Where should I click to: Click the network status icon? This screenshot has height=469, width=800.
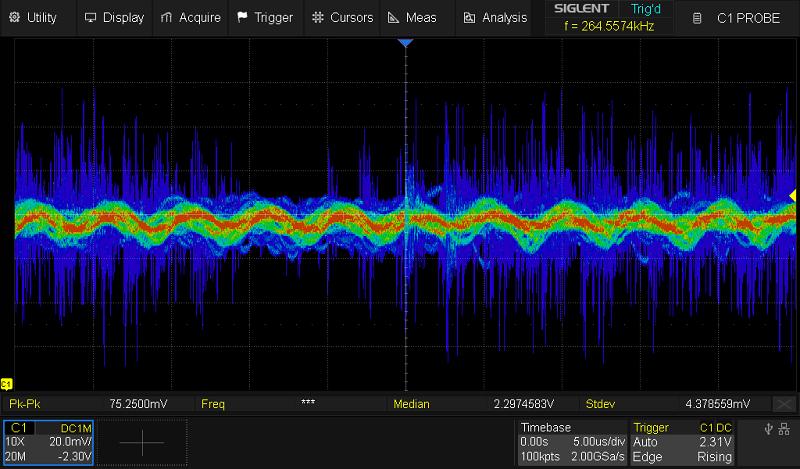[x=786, y=430]
